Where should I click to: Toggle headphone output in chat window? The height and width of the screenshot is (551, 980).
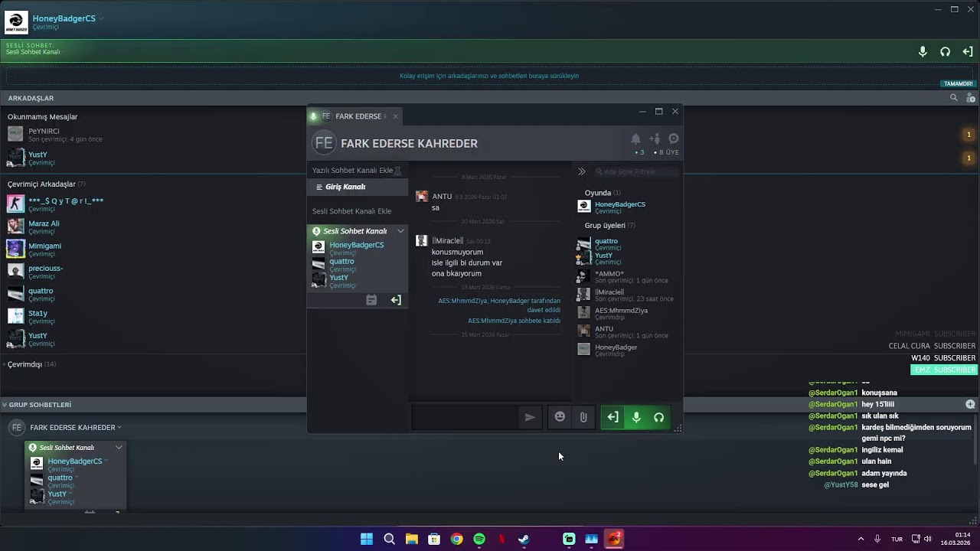pyautogui.click(x=659, y=417)
